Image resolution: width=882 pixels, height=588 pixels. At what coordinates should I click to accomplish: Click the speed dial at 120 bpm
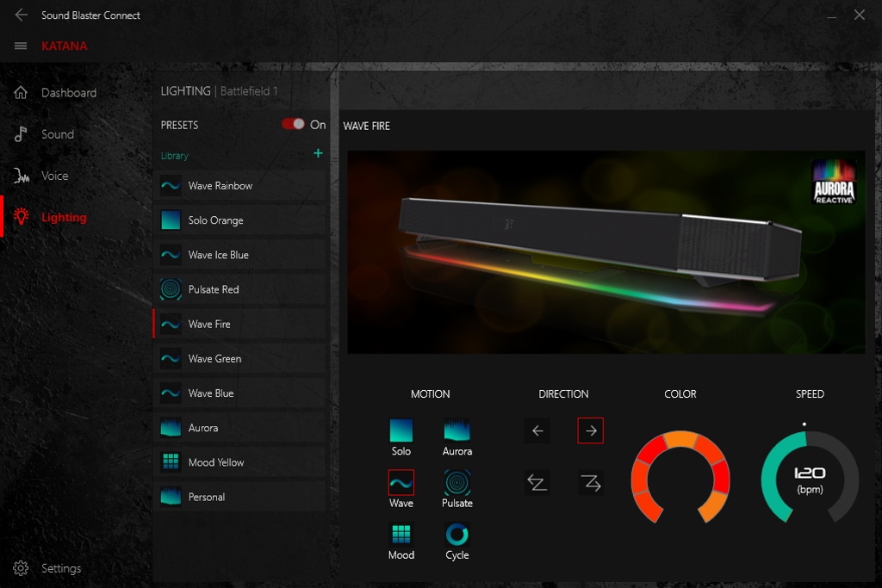pos(810,478)
